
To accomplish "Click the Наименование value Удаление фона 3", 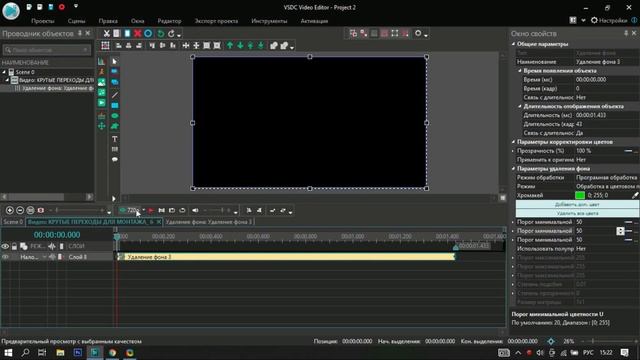I will click(x=606, y=62).
